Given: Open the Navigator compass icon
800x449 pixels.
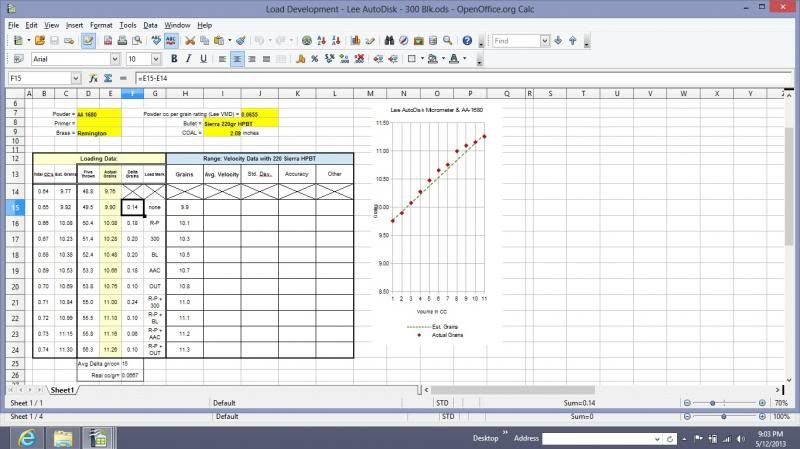Looking at the screenshot, I should 404,40.
